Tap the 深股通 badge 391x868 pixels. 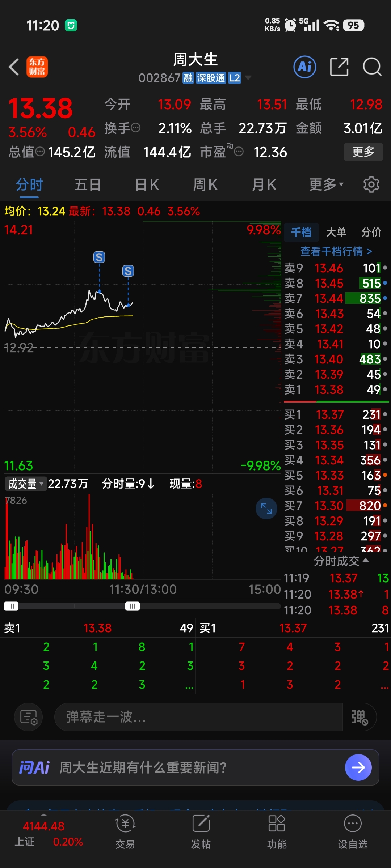[x=211, y=78]
